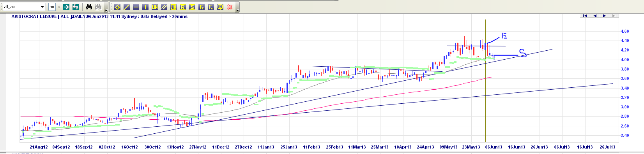Click the greyed jump-to-last-bar button
The width and height of the screenshot is (644, 154).
(x=614, y=16)
